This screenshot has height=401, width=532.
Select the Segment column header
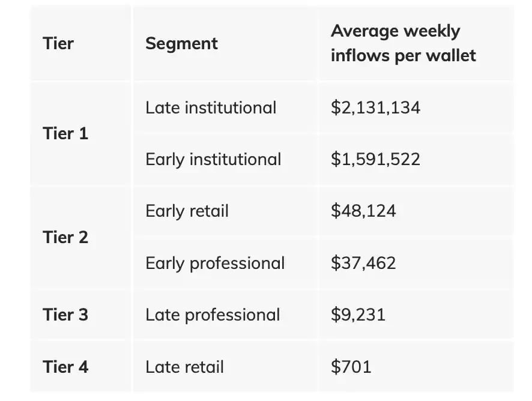181,44
